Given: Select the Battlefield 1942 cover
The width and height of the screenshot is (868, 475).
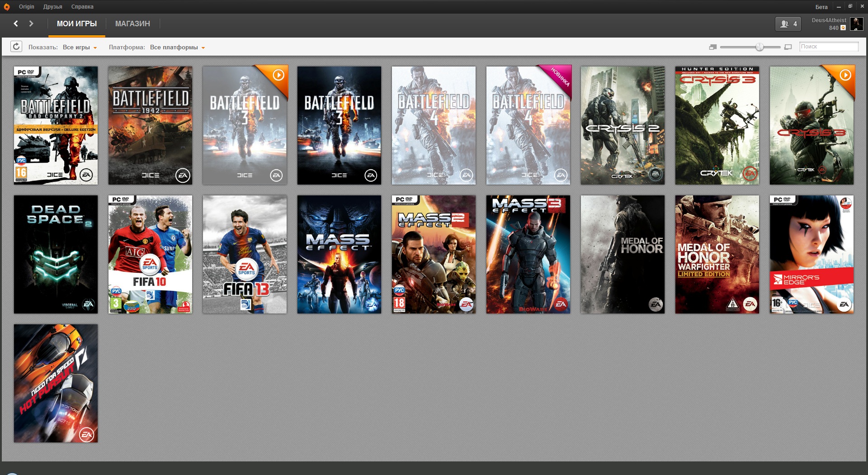Looking at the screenshot, I should coord(150,125).
